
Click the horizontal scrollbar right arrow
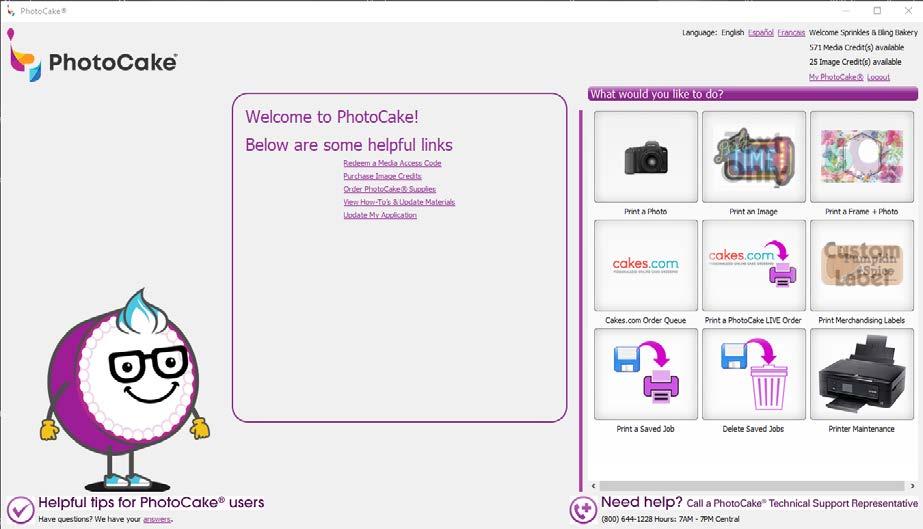pos(912,486)
